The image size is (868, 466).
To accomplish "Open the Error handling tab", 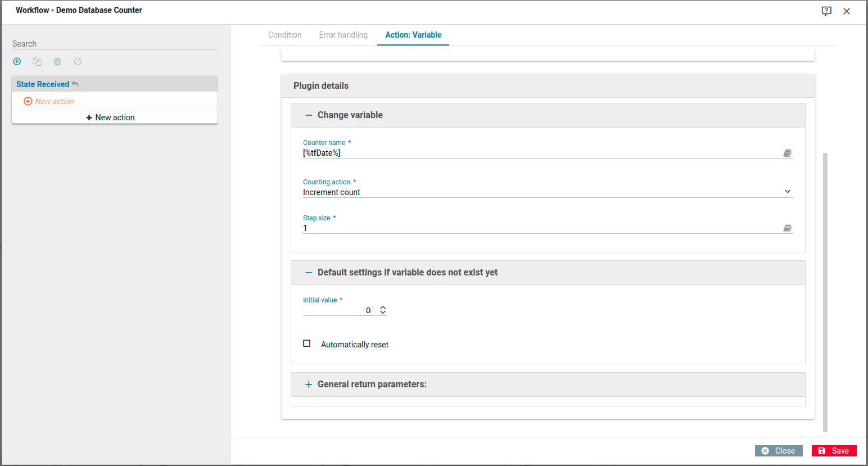I will point(343,35).
